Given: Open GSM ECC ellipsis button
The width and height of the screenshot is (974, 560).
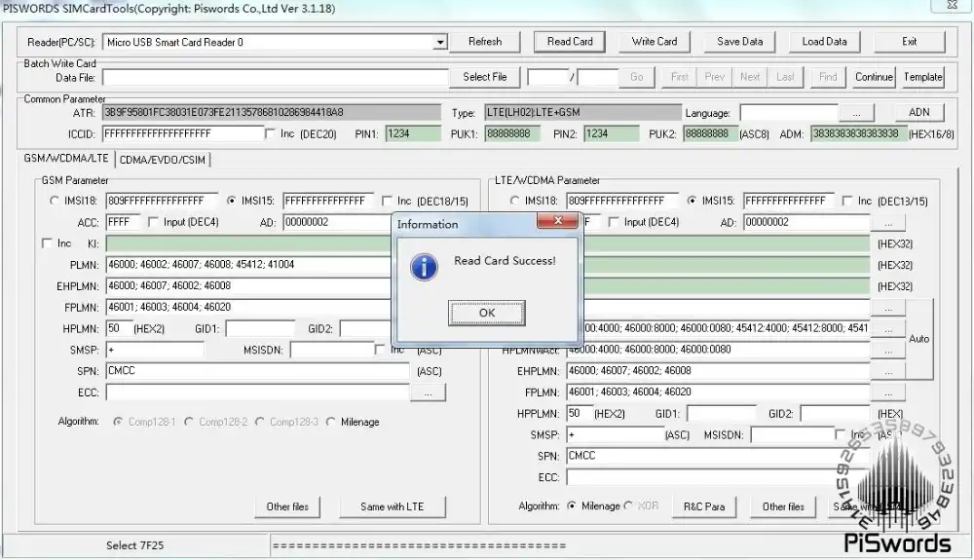Looking at the screenshot, I should point(428,393).
